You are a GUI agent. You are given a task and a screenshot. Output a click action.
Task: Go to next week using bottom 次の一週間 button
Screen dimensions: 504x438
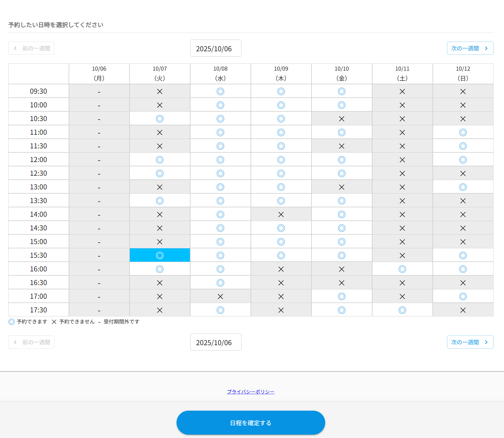coord(470,342)
